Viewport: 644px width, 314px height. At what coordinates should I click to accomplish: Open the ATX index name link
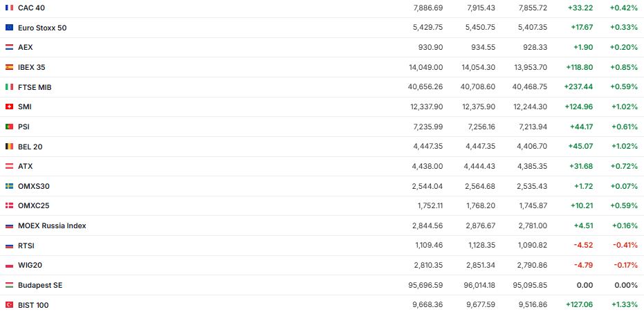tap(25, 166)
